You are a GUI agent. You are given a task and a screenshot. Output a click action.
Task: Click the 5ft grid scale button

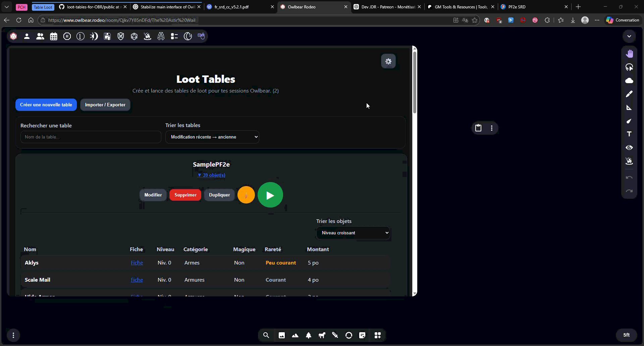tap(626, 335)
